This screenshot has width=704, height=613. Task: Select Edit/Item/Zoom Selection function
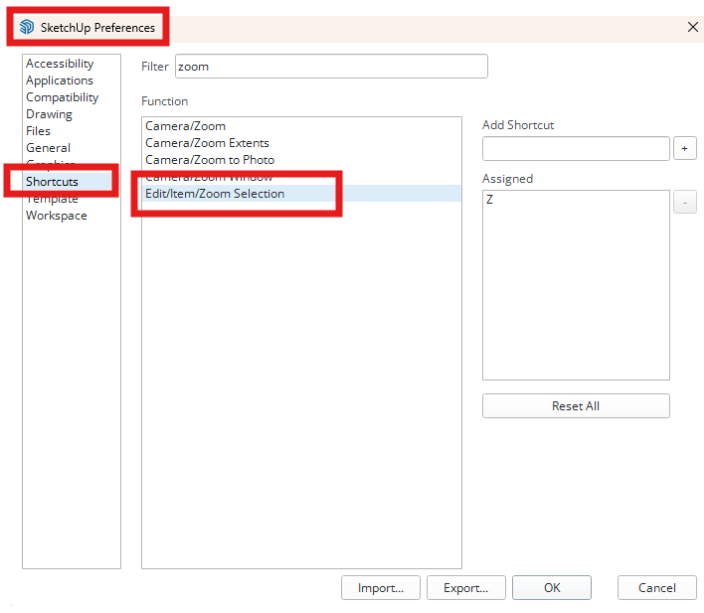pyautogui.click(x=301, y=194)
